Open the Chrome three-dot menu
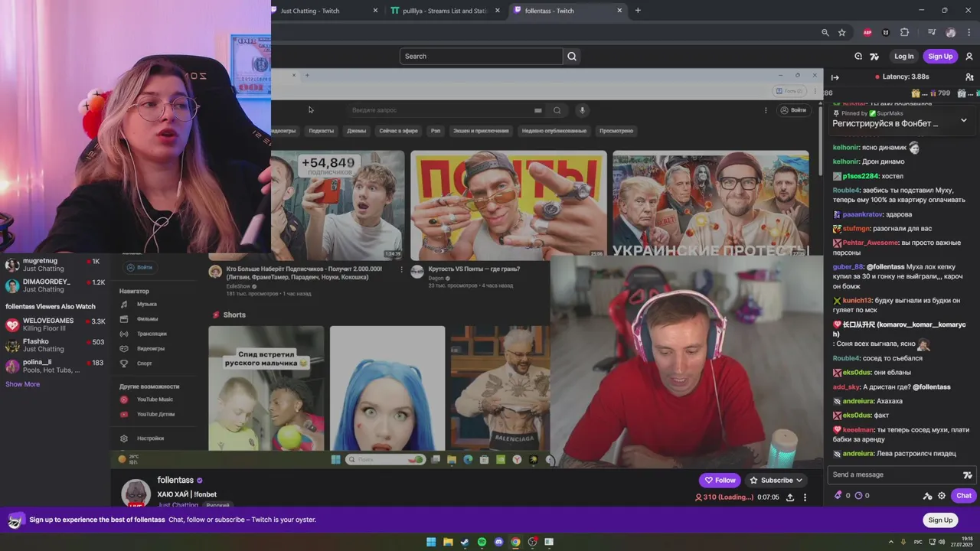 pos(969,33)
